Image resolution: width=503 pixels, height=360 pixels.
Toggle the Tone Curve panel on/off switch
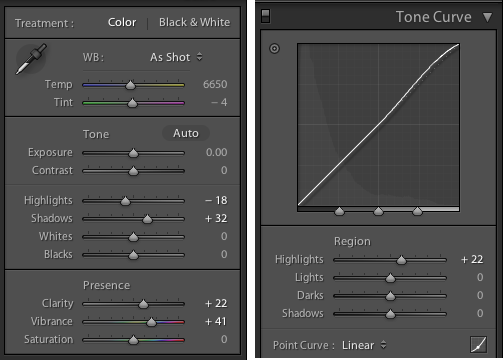coord(266,16)
